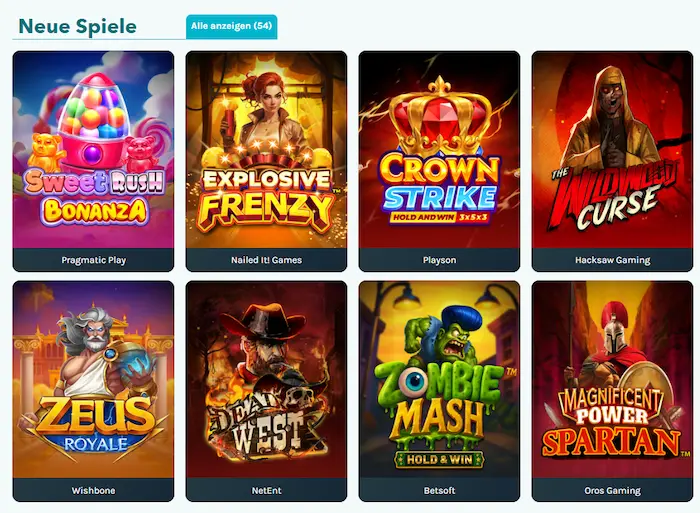Open the Magnificent Power Spartan game tile
The image size is (700, 513).
point(612,380)
